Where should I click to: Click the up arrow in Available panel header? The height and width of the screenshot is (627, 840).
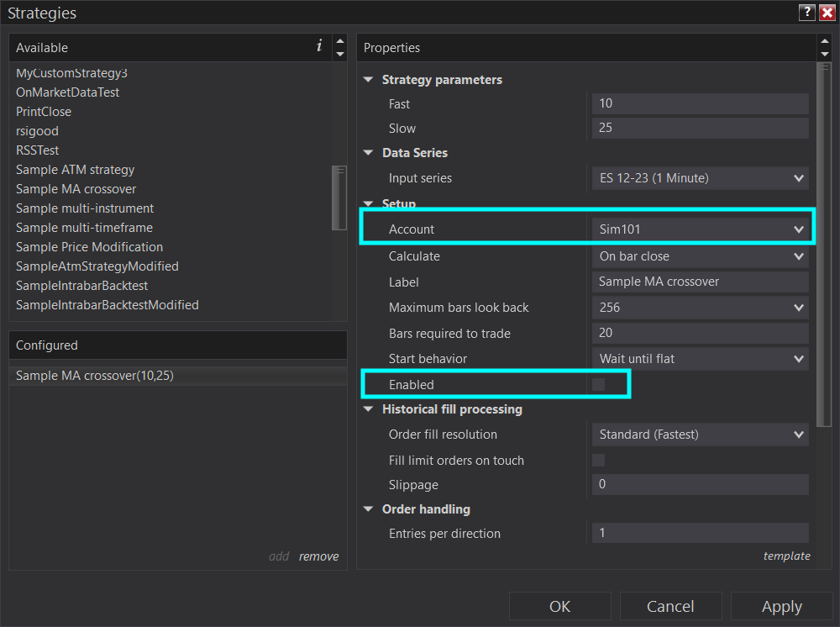(x=339, y=40)
